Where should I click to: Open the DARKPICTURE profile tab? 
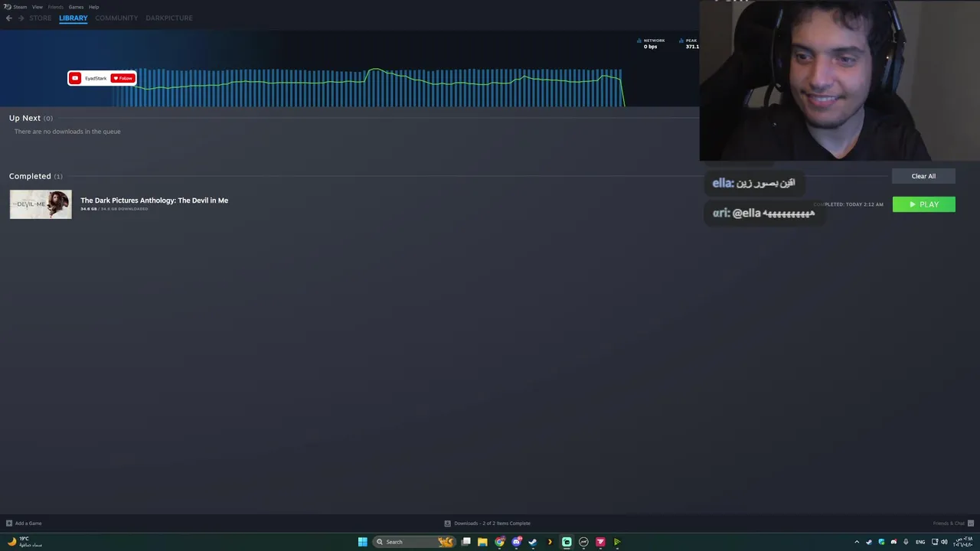(169, 18)
